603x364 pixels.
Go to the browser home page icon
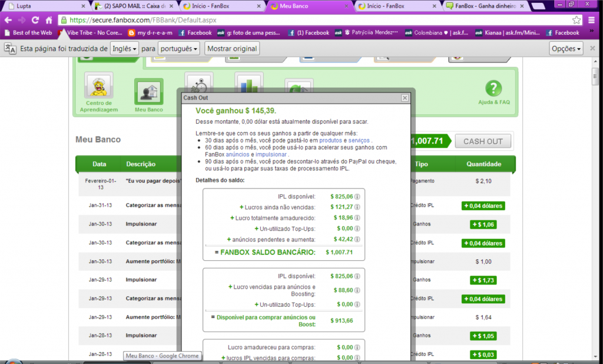[x=49, y=20]
